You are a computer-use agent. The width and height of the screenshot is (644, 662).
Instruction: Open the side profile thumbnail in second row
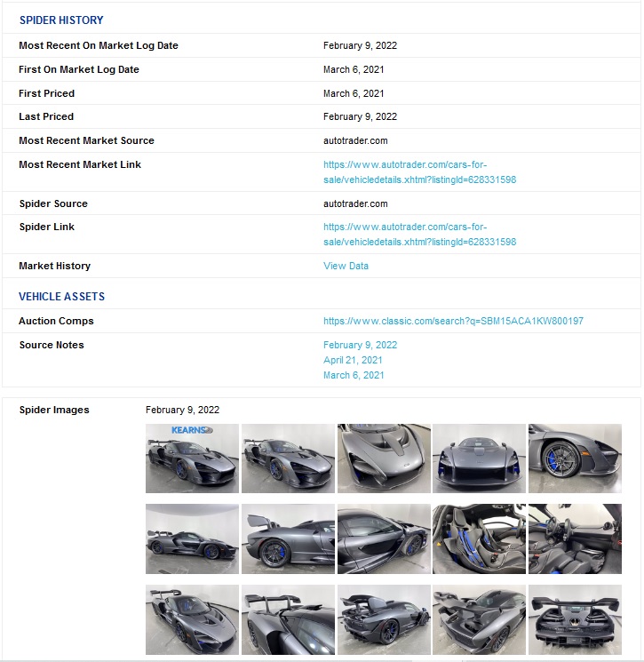click(192, 538)
